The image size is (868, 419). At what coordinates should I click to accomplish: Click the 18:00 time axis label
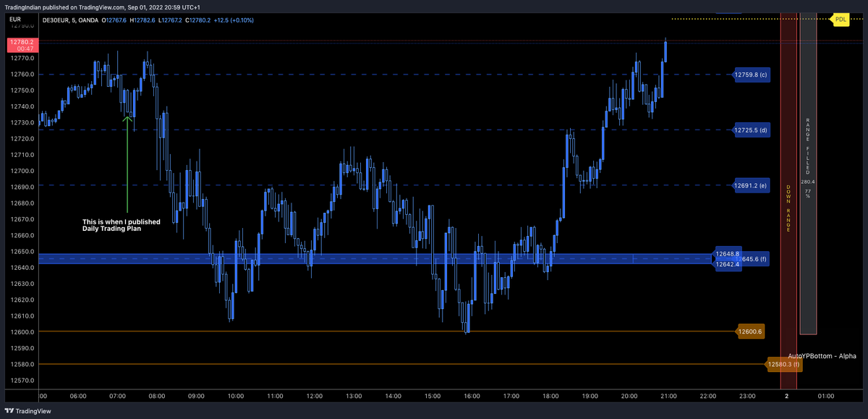tap(550, 396)
